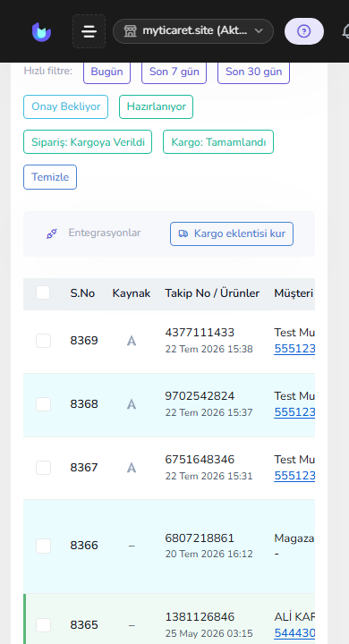Image resolution: width=349 pixels, height=644 pixels.
Task: Select the checkbox for order 8366
Action: click(43, 546)
